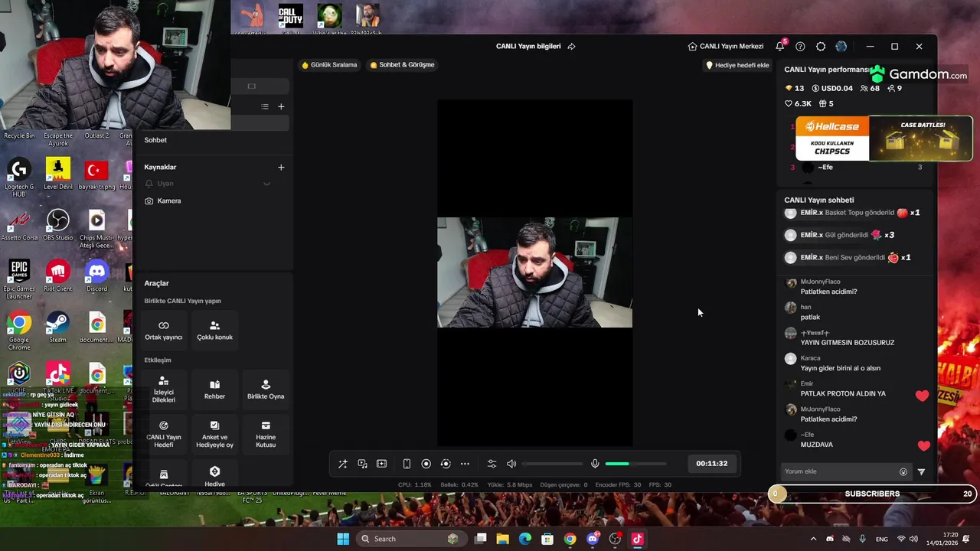Click the 68 viewers stat
The height and width of the screenshot is (551, 980).
pyautogui.click(x=870, y=88)
